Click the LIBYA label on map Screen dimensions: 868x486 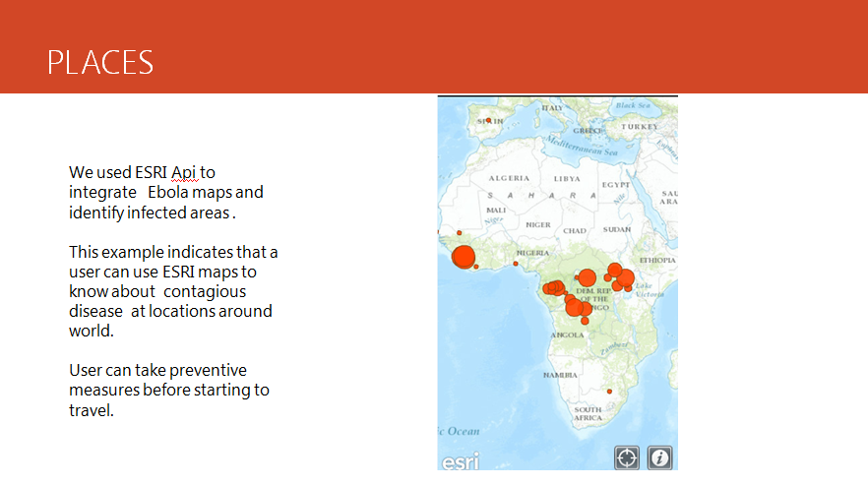[x=567, y=179]
